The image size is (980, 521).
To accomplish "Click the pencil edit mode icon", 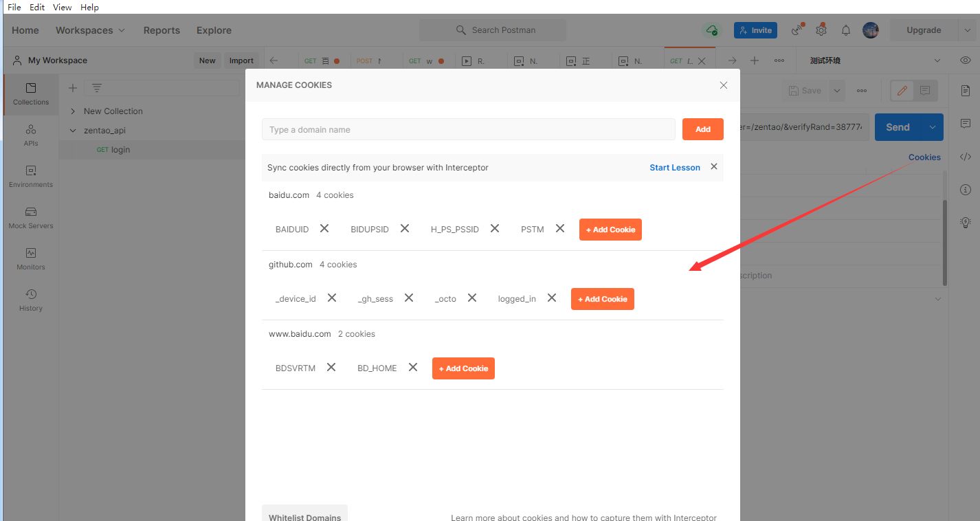I will coord(902,90).
